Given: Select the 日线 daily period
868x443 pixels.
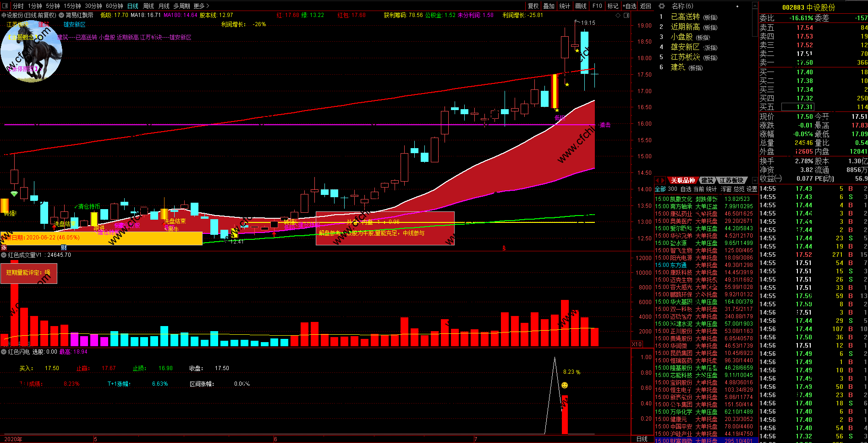Looking at the screenshot, I should (x=133, y=6).
